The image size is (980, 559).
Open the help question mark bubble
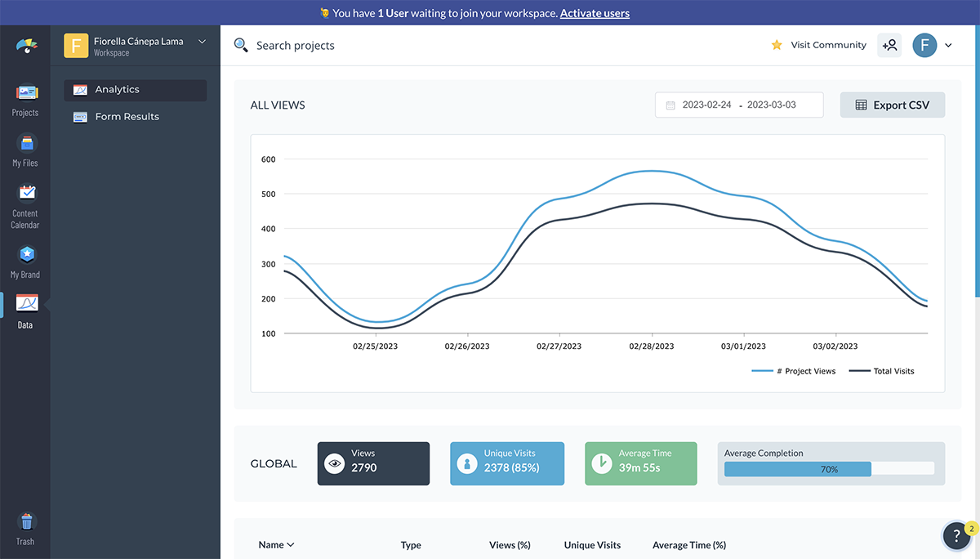(x=956, y=535)
